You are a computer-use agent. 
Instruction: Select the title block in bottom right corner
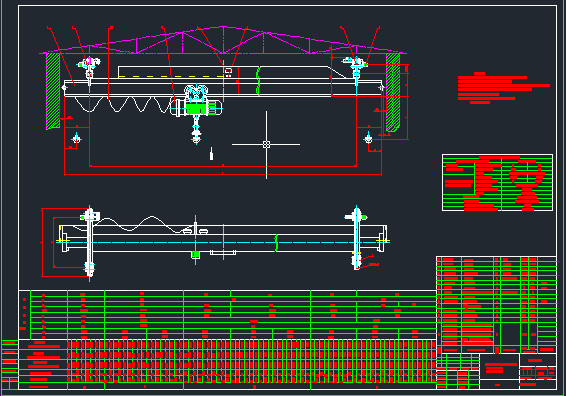(x=496, y=371)
